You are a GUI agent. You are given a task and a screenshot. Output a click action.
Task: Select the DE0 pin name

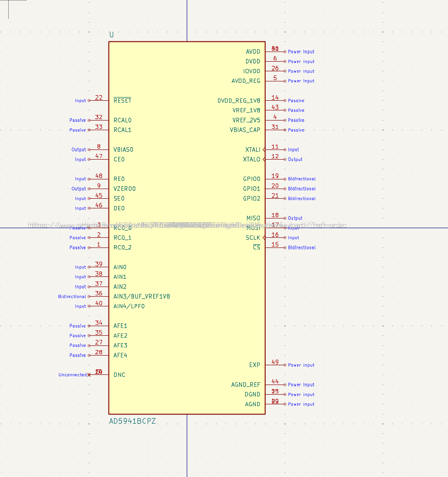(119, 208)
